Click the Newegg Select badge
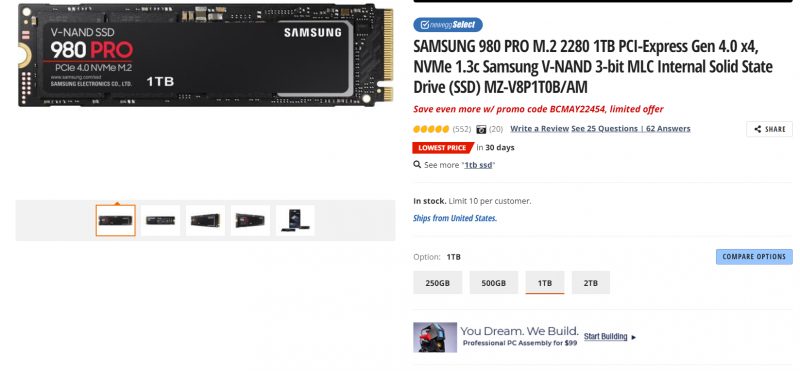The image size is (800, 371). click(x=447, y=24)
